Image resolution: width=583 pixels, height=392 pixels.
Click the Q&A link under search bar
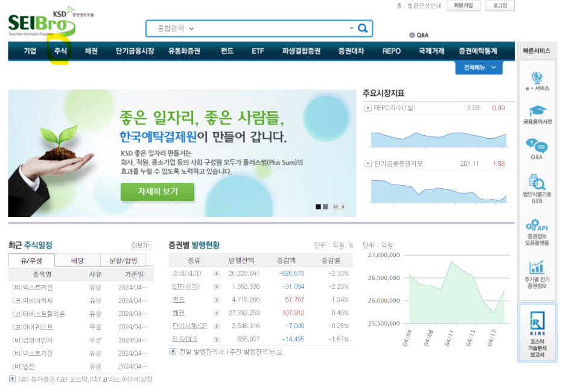pyautogui.click(x=419, y=35)
